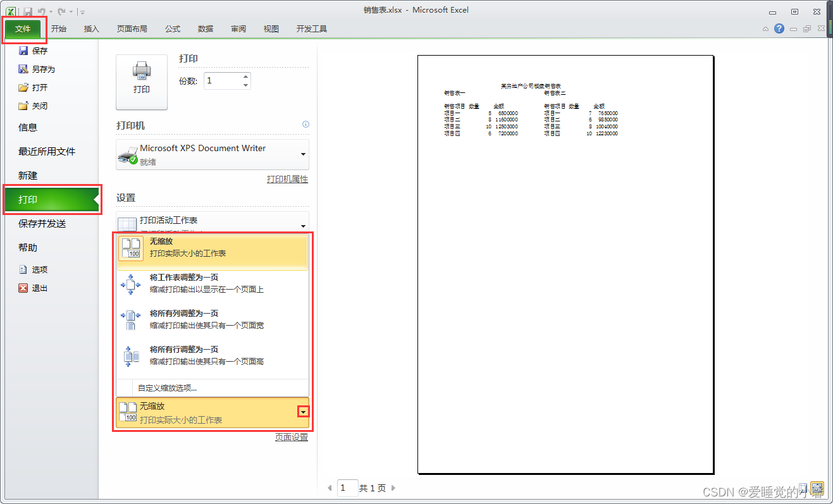Click the print preview page thumbnail

pos(565,264)
